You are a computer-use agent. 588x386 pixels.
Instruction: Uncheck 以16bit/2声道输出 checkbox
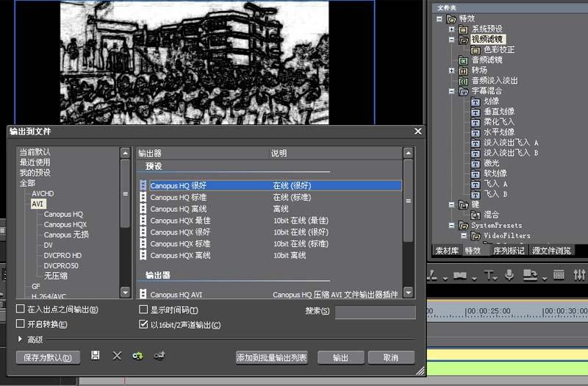[x=143, y=324]
